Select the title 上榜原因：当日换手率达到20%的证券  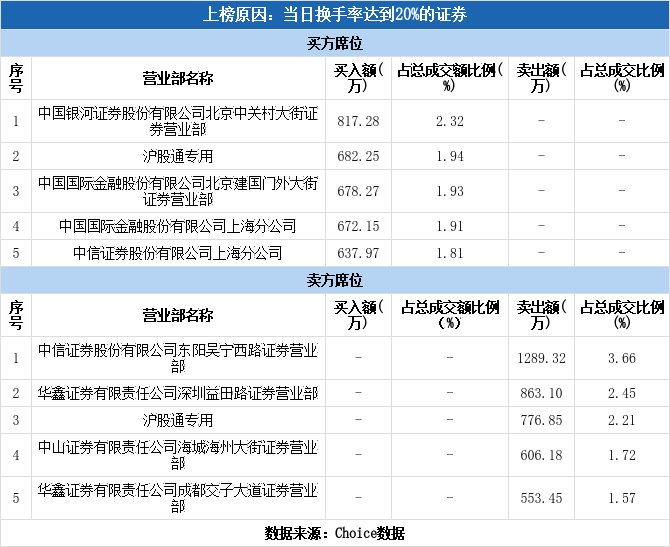coord(335,15)
